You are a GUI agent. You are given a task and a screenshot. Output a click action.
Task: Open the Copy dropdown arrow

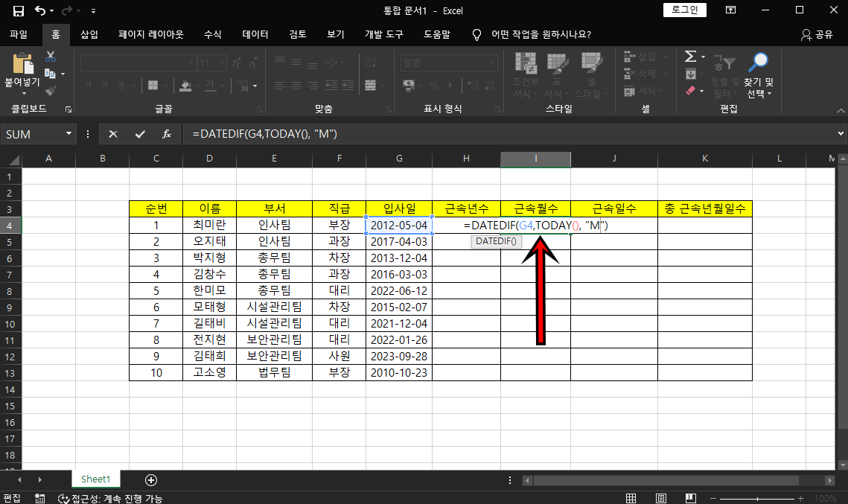(63, 74)
